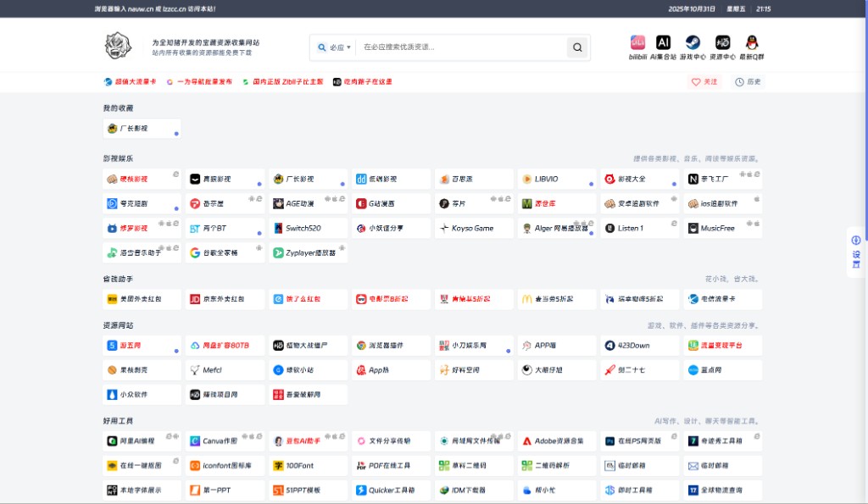Open the 超值大流量卡 link
Image resolution: width=868 pixels, height=504 pixels.
coord(130,82)
